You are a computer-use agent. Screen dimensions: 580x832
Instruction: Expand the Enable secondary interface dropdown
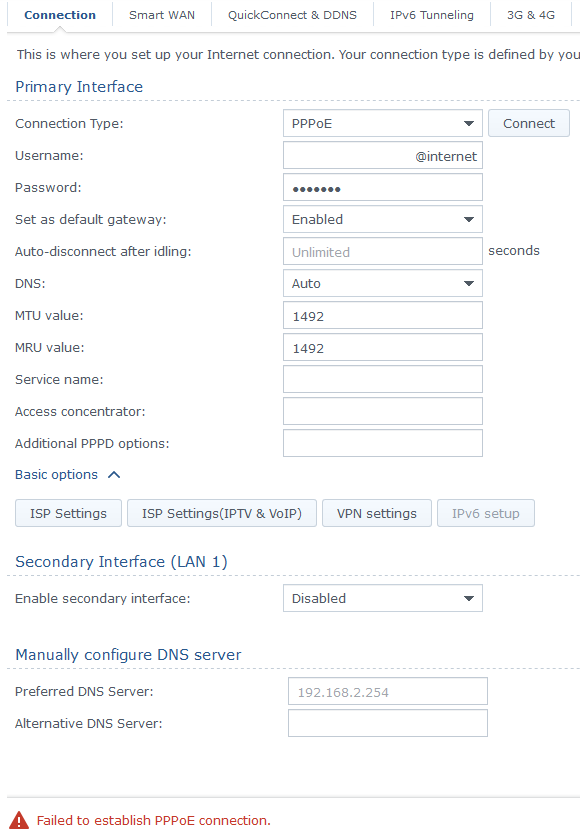click(x=383, y=598)
